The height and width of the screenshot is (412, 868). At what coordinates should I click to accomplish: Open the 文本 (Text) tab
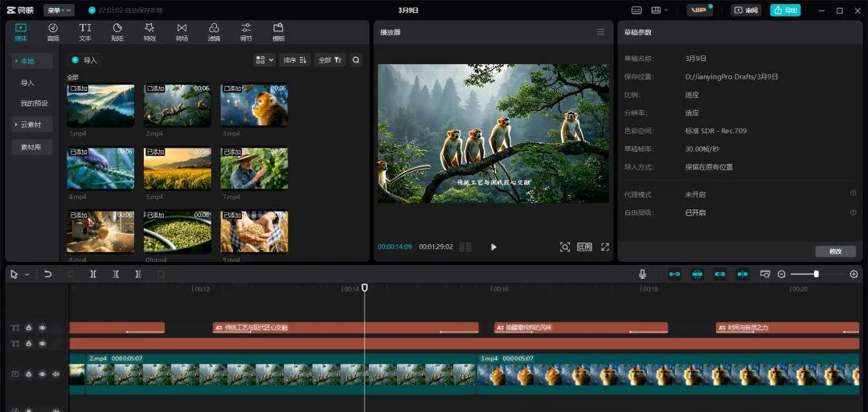[x=84, y=32]
